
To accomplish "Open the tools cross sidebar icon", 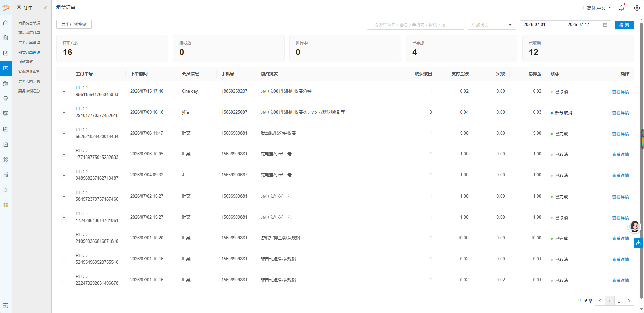I will 6,160.
